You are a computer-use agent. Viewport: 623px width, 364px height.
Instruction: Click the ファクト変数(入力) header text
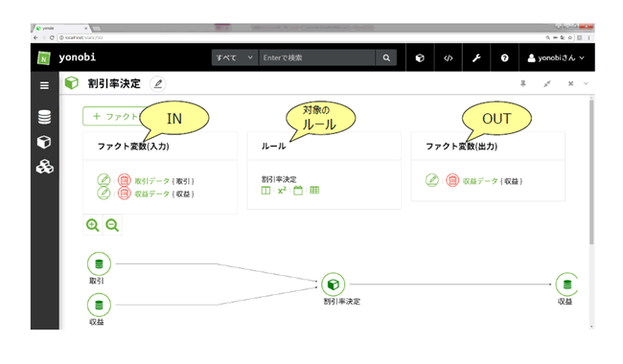(x=133, y=146)
